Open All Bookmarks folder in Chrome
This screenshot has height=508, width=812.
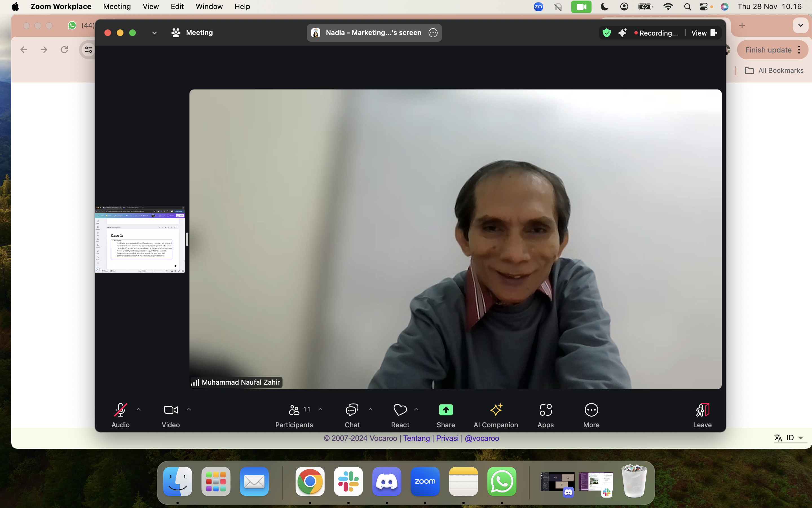774,71
